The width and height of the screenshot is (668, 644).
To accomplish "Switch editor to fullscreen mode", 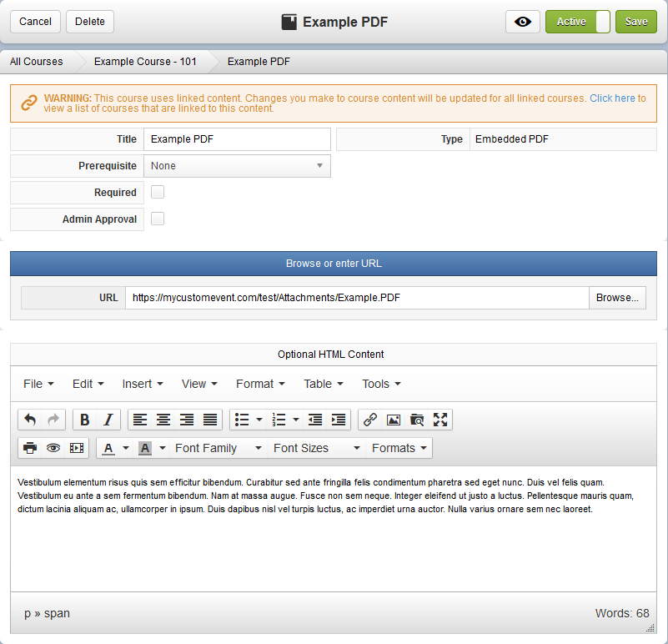I will 440,420.
